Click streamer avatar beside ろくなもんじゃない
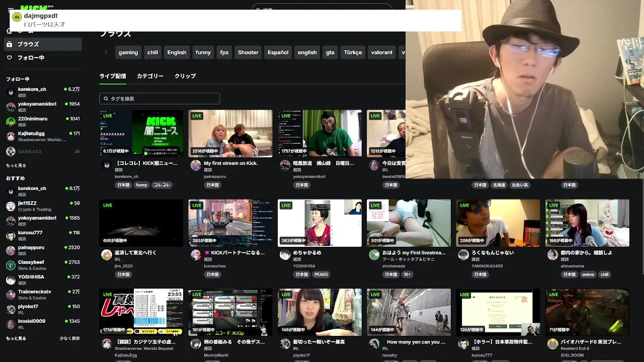Image resolution: width=644 pixels, height=362 pixels. [463, 254]
